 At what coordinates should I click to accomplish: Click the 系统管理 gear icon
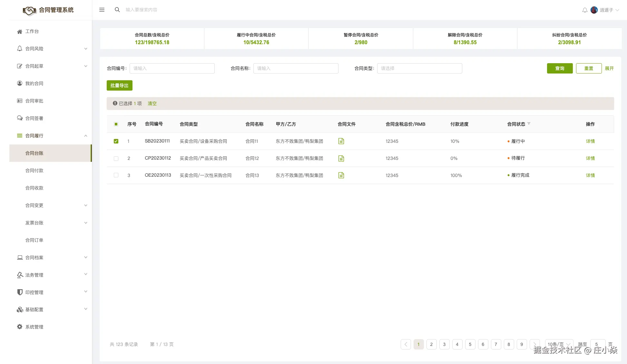(20, 327)
